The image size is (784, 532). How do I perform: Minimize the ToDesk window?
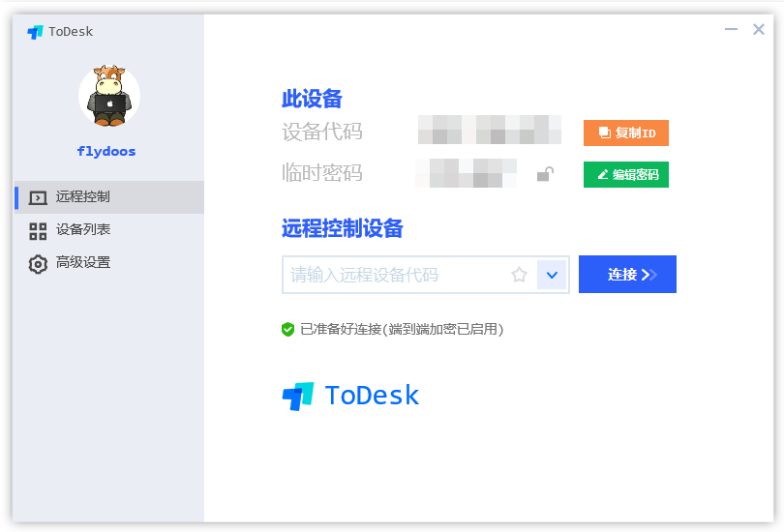point(731,29)
